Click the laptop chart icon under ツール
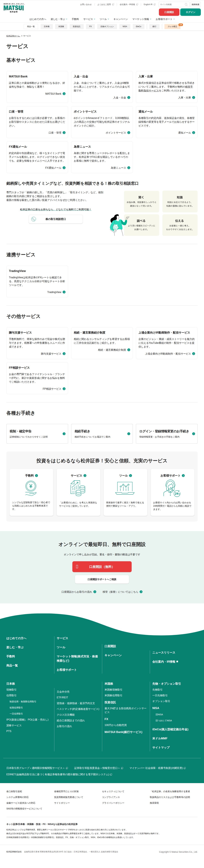The width and height of the screenshot is (204, 868). click(125, 488)
